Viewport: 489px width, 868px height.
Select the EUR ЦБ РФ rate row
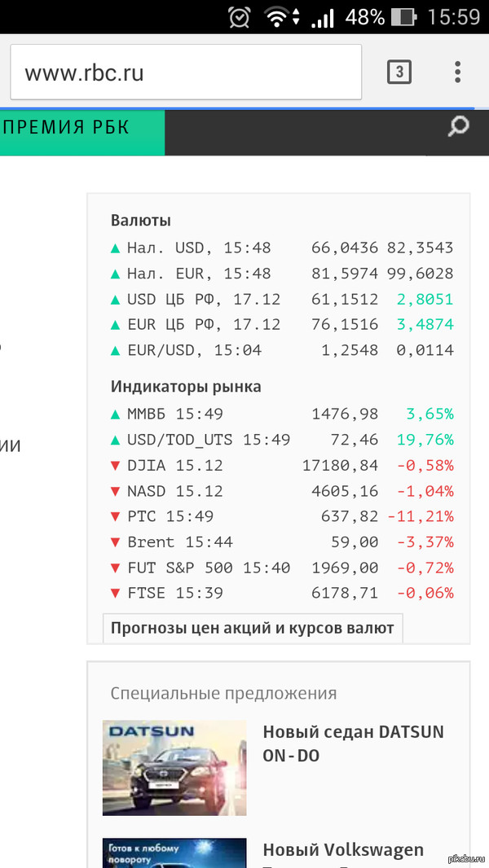point(281,324)
